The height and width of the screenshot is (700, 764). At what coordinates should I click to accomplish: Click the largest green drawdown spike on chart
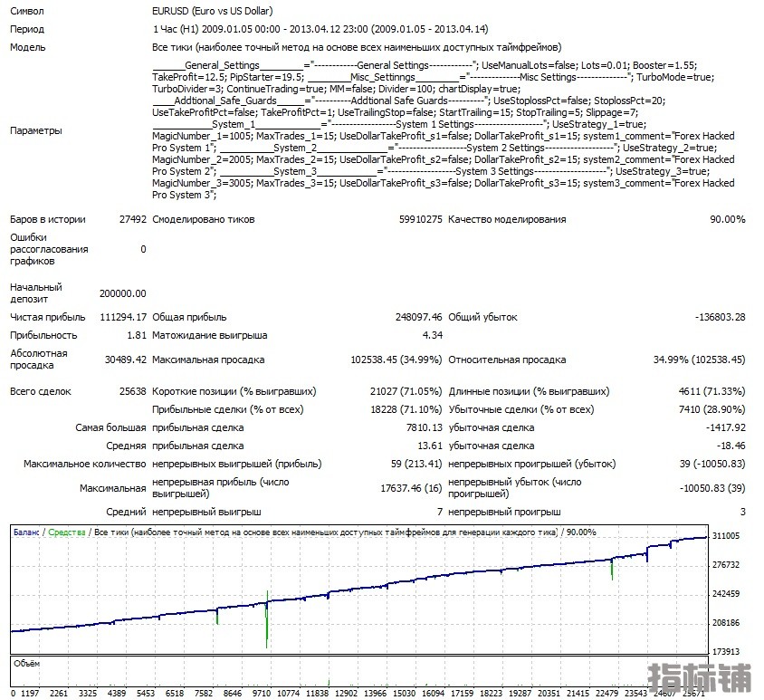coord(267,620)
